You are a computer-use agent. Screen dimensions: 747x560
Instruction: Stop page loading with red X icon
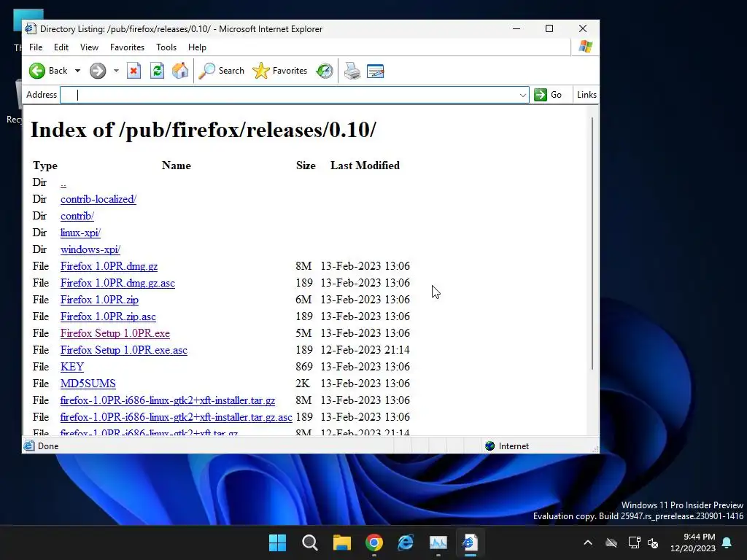pos(134,71)
